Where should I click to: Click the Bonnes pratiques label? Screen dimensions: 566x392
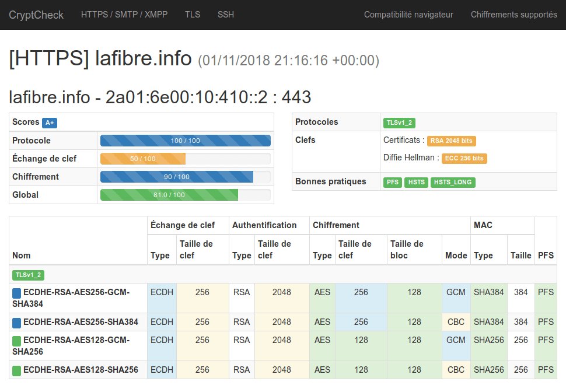(331, 181)
